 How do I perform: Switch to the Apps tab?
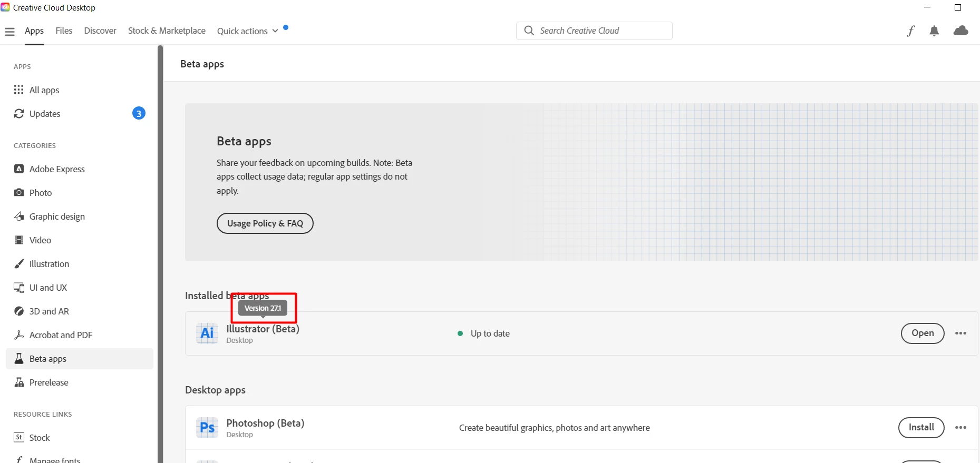34,31
